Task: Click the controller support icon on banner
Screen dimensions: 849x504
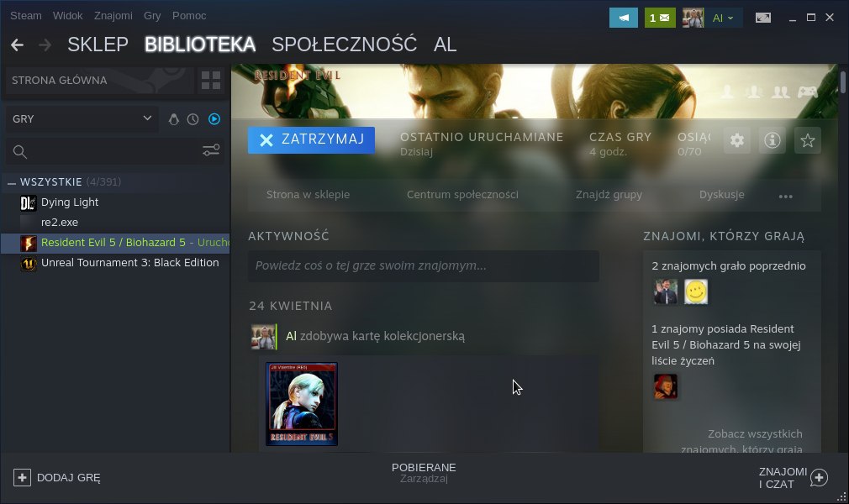Action: pos(807,92)
